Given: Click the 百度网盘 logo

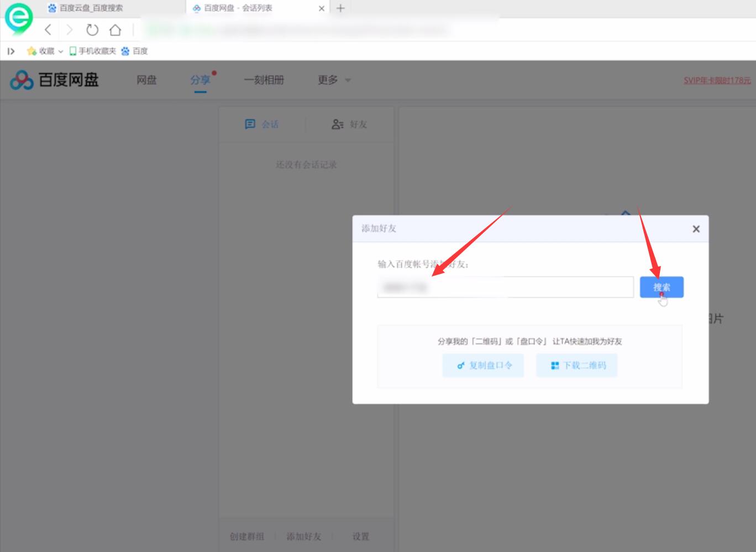Looking at the screenshot, I should coord(54,80).
